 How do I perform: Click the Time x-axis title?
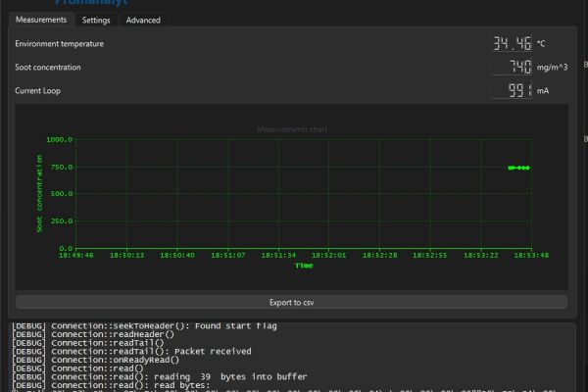pos(304,266)
